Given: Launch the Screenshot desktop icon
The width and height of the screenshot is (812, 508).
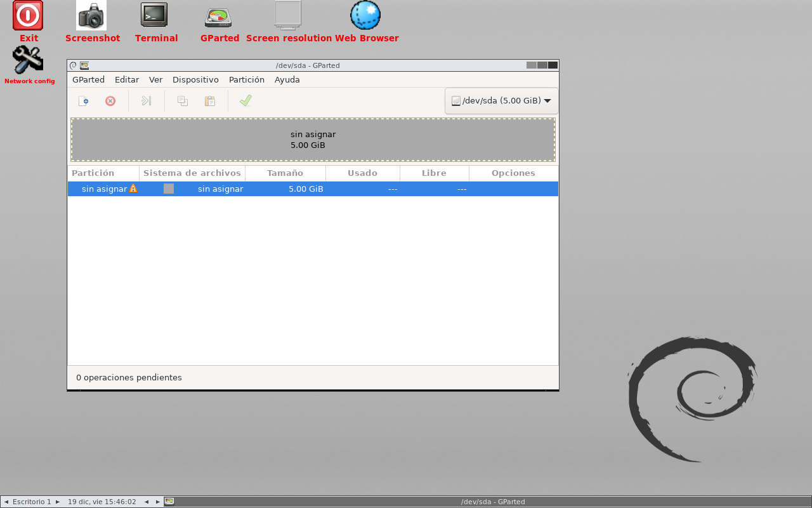Looking at the screenshot, I should coord(91,15).
